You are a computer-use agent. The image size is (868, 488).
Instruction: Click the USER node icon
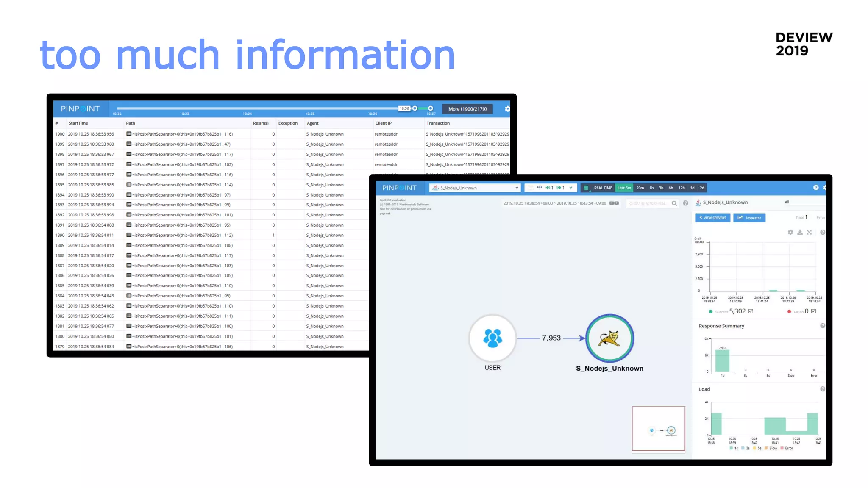coord(492,338)
